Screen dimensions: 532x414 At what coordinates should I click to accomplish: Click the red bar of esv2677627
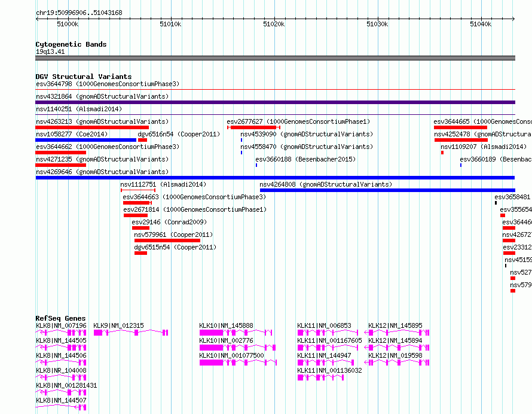253,127
